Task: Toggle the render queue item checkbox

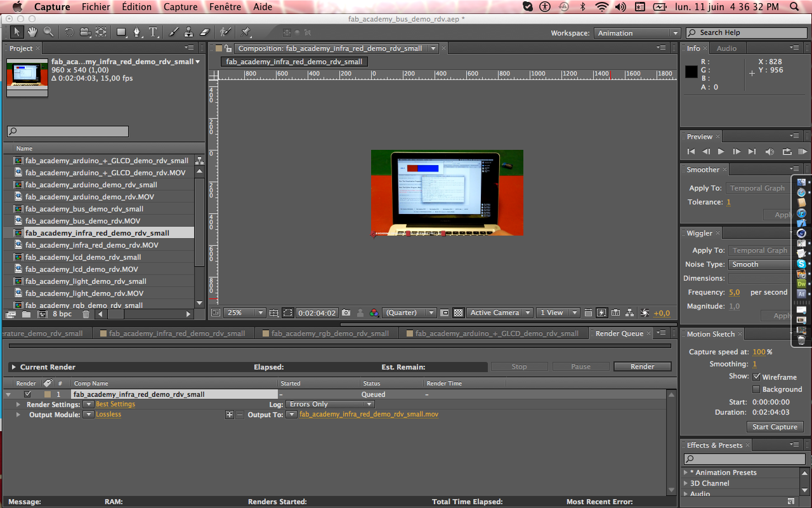Action: pyautogui.click(x=29, y=394)
